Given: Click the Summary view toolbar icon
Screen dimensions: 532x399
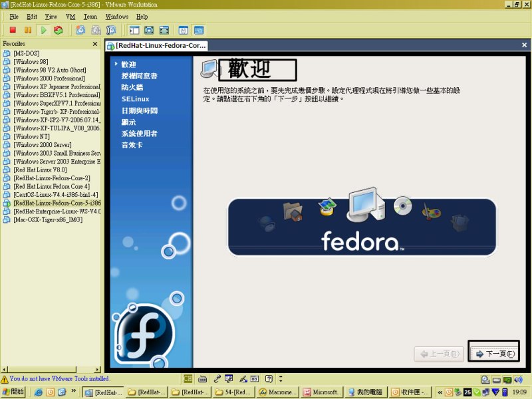Looking at the screenshot, I should [x=184, y=30].
